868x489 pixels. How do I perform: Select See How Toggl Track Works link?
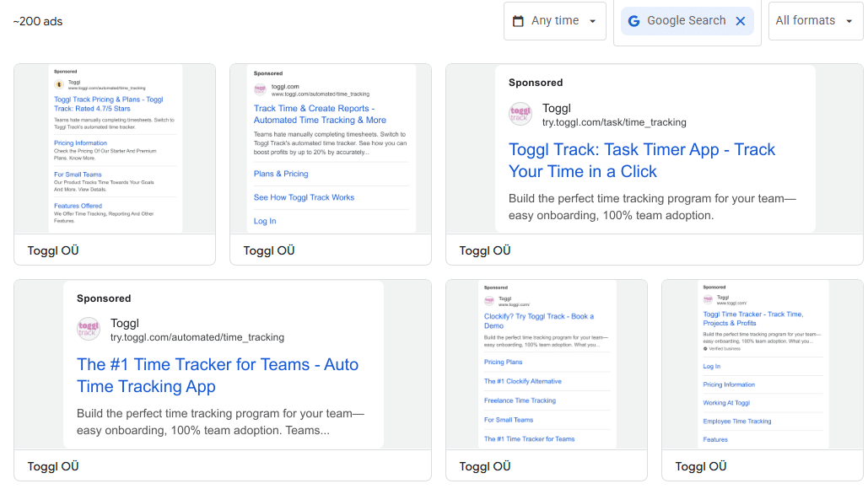pyautogui.click(x=304, y=197)
